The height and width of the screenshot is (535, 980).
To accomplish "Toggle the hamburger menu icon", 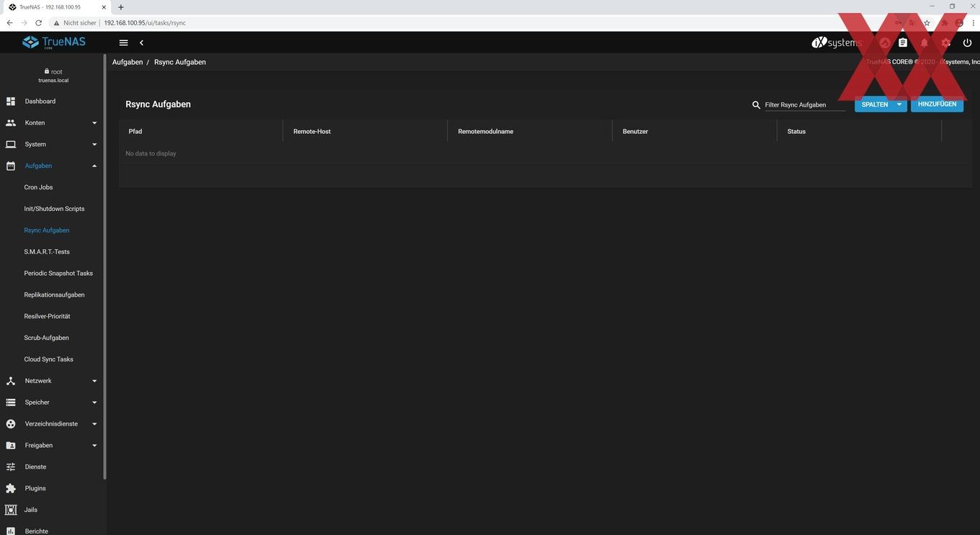I will (x=123, y=43).
